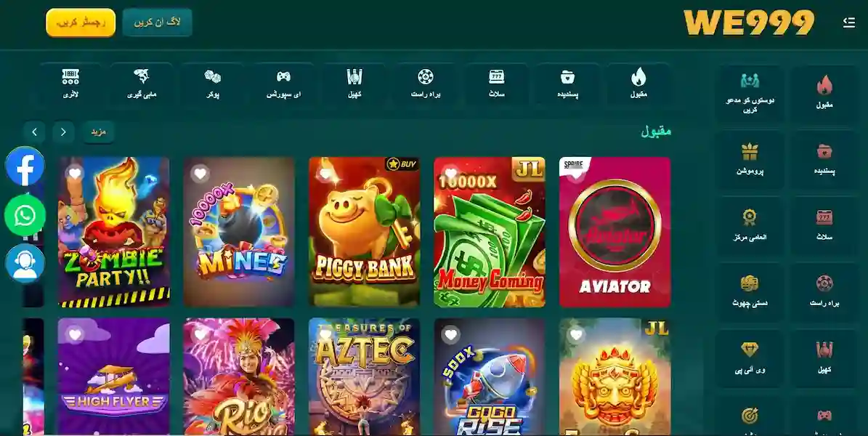Open Manual Rebate (دستی چھوٹ) in the sidebar
Image resolution: width=868 pixels, height=436 pixels.
coord(750,291)
